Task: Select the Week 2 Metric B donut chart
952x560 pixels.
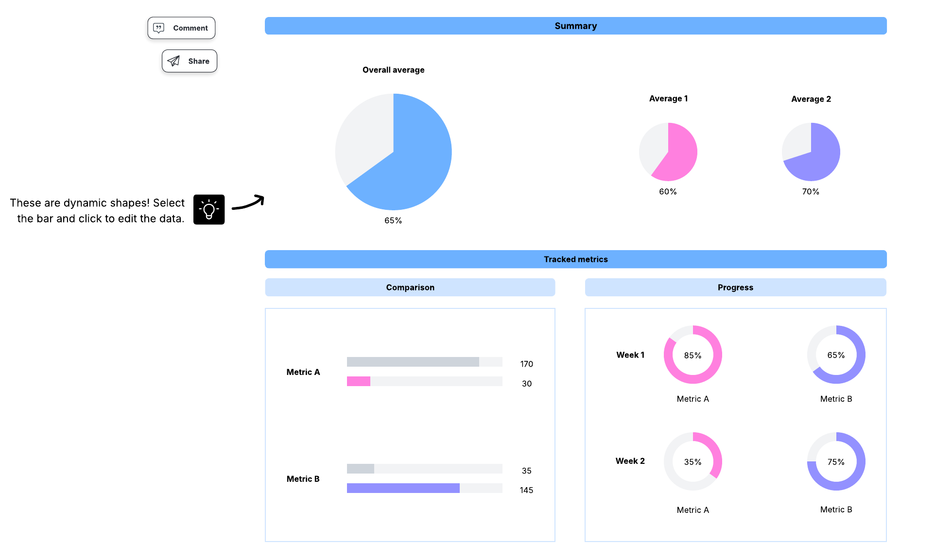Action: [835, 461]
